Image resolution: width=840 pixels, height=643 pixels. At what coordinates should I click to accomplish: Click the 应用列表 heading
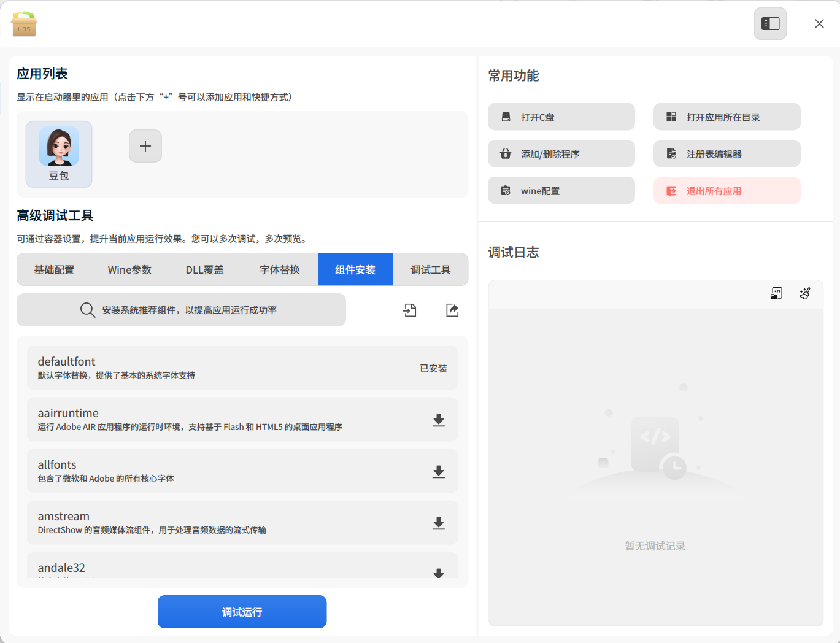[x=42, y=74]
